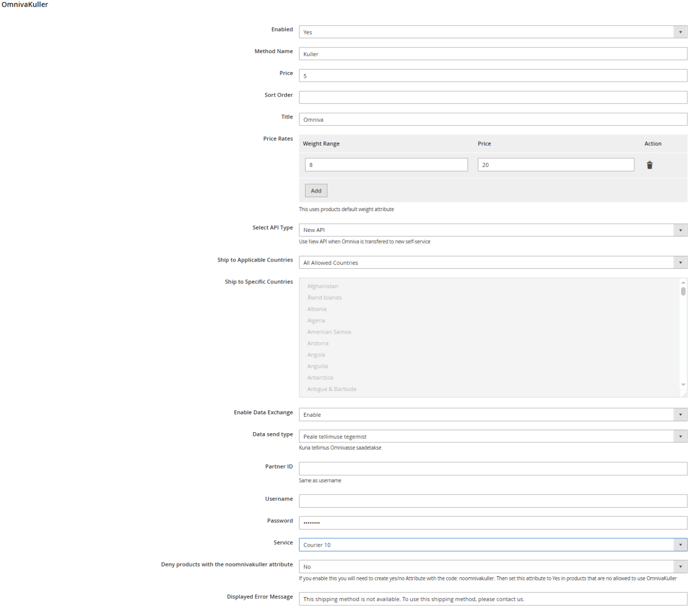Click the Method Name field showing Kuller
This screenshot has height=613, width=700.
coord(493,53)
